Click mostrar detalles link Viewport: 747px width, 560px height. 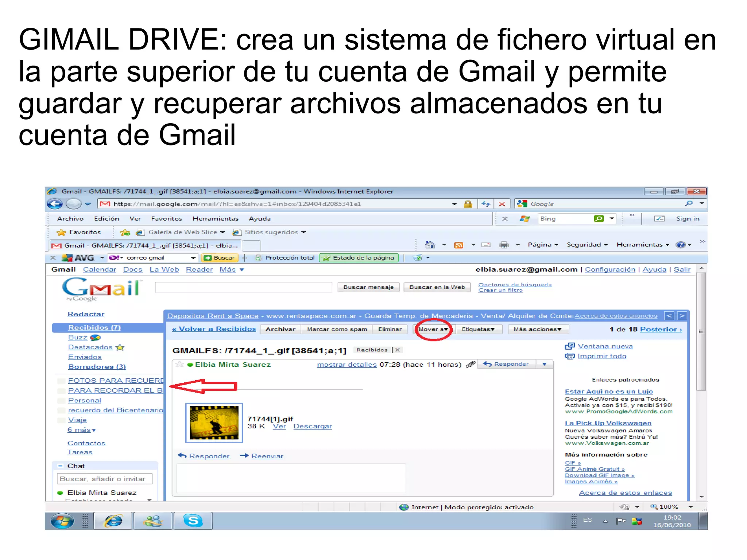point(347,365)
